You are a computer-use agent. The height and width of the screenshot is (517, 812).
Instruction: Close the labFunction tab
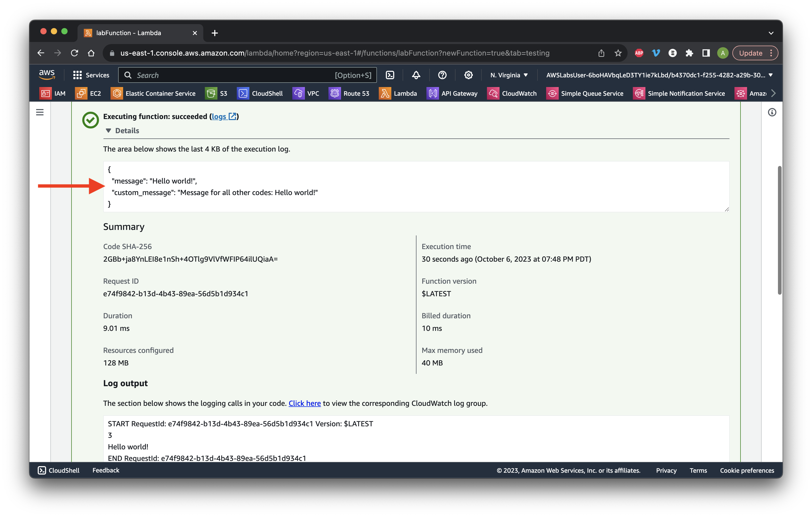point(195,33)
